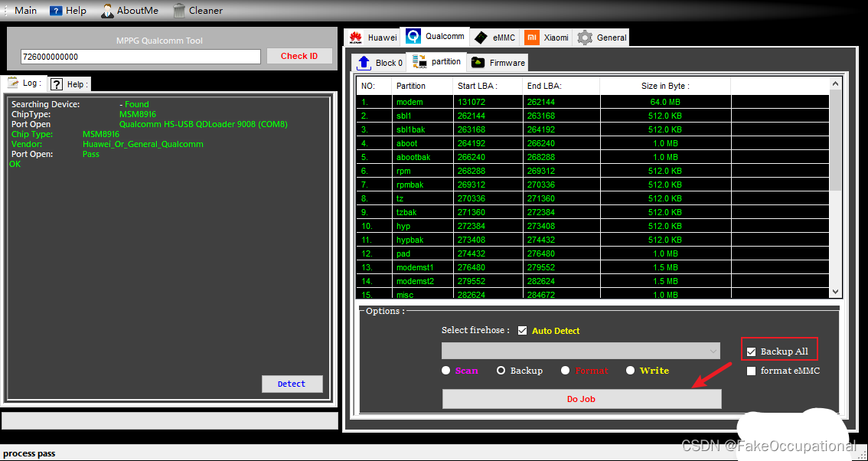Click the Block 0 upload arrow icon
This screenshot has width=868, height=461.
pyautogui.click(x=364, y=63)
